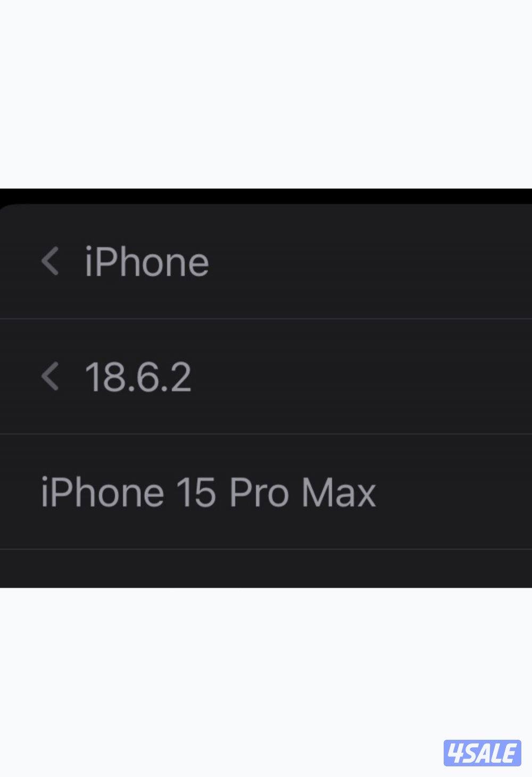
Task: Select the iPhone 15 Pro Max label
Action: tap(209, 492)
